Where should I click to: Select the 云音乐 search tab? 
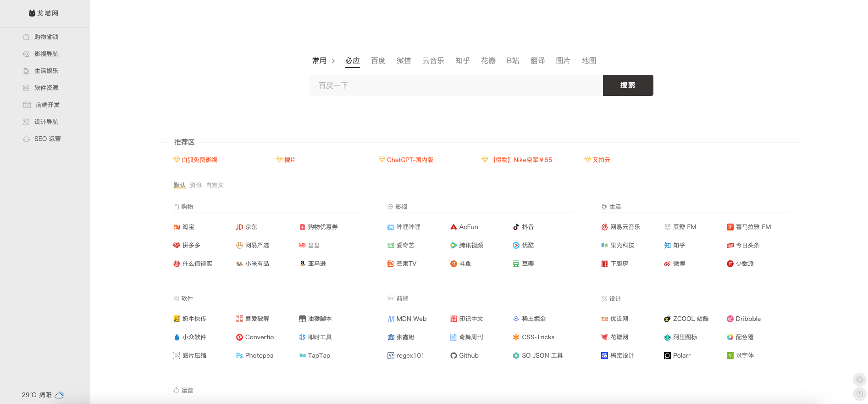click(x=433, y=61)
